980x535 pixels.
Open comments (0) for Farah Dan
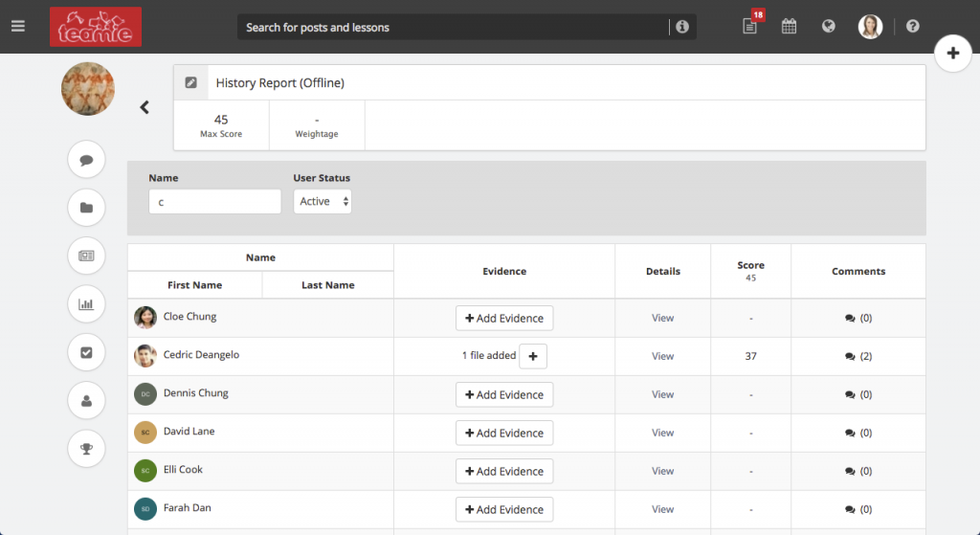point(858,509)
